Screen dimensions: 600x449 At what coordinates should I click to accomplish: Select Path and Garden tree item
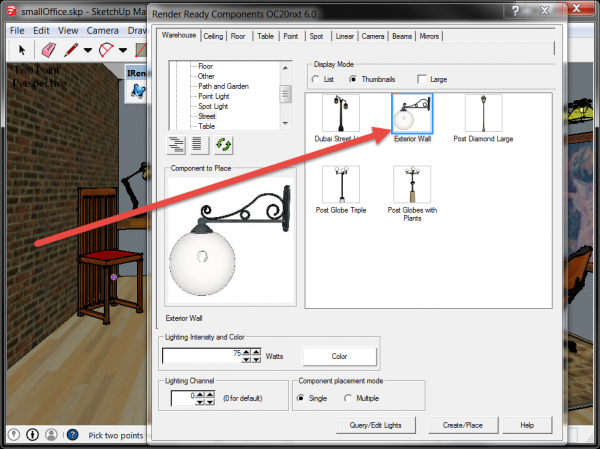tap(223, 86)
